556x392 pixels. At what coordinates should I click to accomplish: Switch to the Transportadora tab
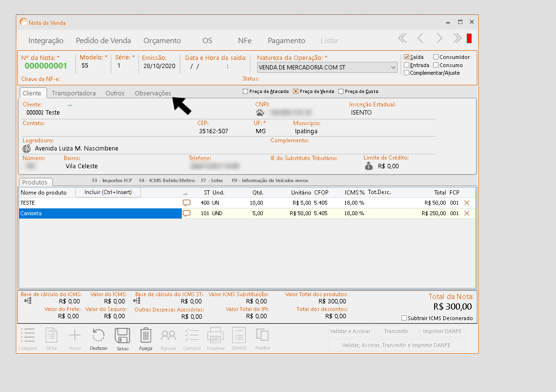click(73, 93)
